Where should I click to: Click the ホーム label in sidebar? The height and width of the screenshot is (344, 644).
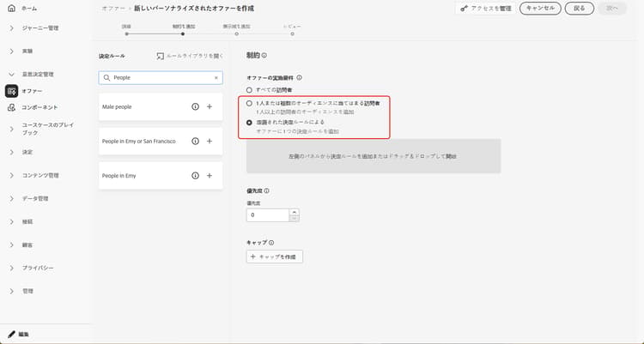[x=29, y=9]
